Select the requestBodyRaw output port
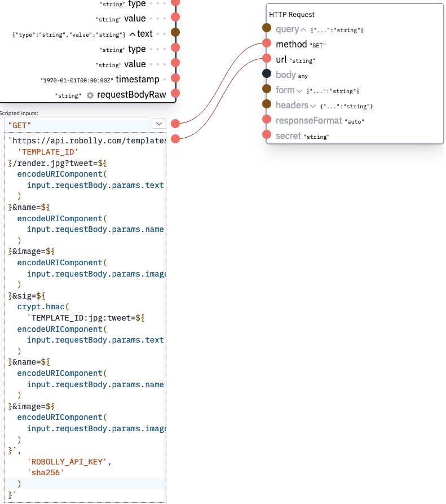The height and width of the screenshot is (504, 446). pos(175,93)
